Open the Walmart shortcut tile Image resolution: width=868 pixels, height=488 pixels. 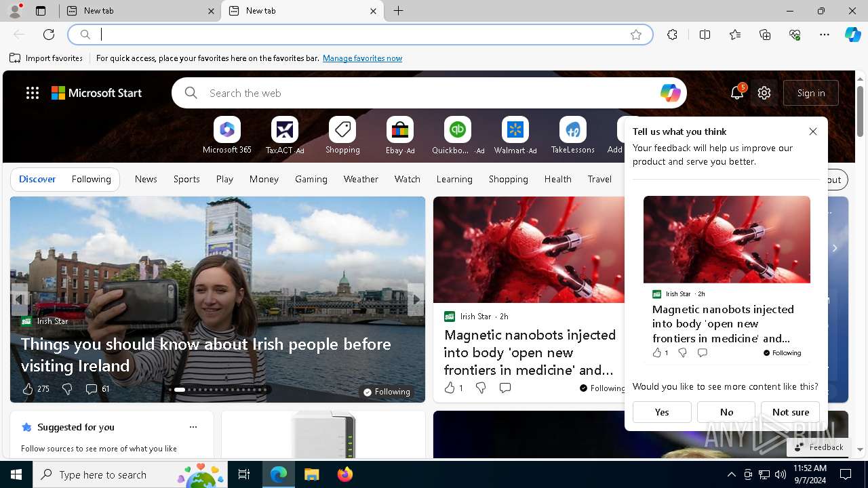[x=515, y=136]
